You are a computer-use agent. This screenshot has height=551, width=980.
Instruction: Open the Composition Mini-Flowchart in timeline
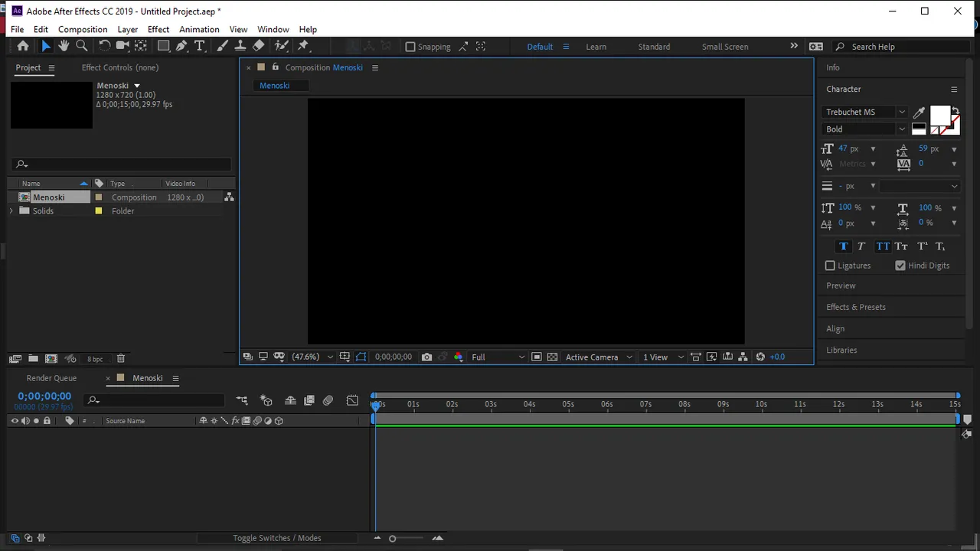pyautogui.click(x=242, y=400)
